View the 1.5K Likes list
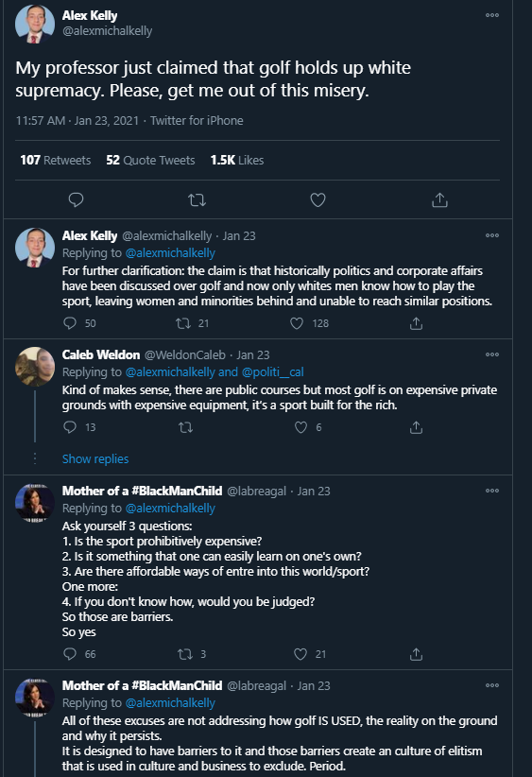Viewport: 532px width, 777px height. point(237,160)
